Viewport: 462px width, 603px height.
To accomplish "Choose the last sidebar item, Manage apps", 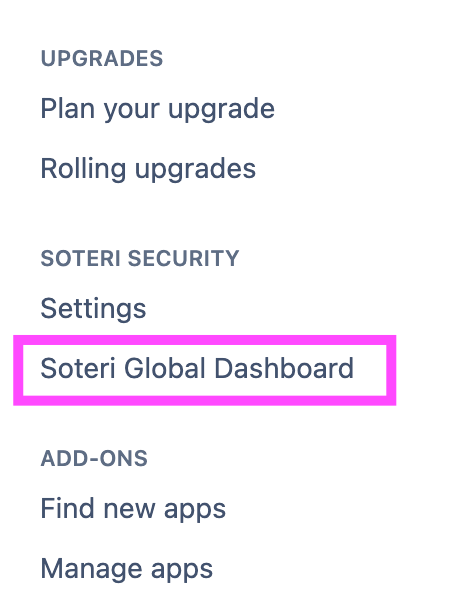I will pyautogui.click(x=127, y=570).
